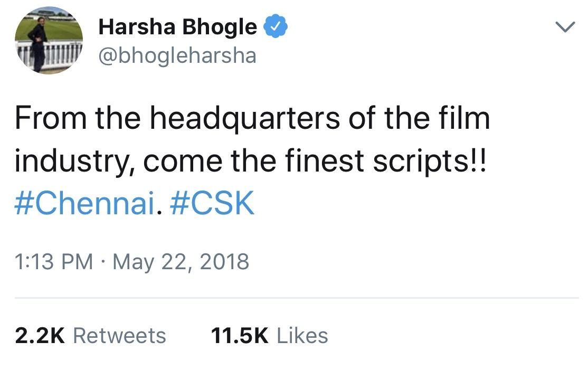Click the "From" word starting the tweet

coord(51,118)
